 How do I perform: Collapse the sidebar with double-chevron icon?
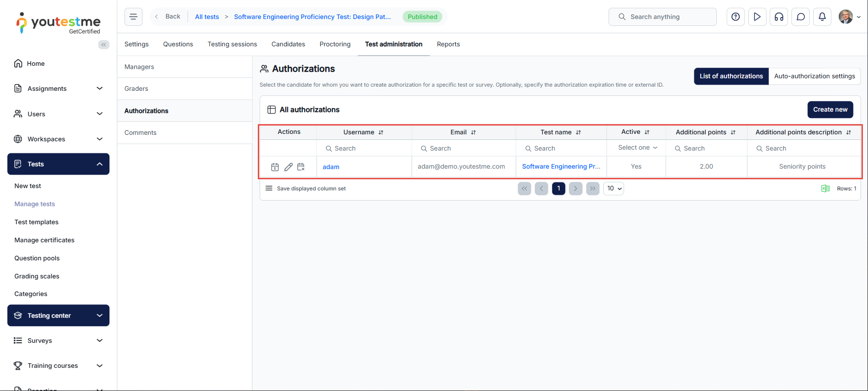(103, 44)
